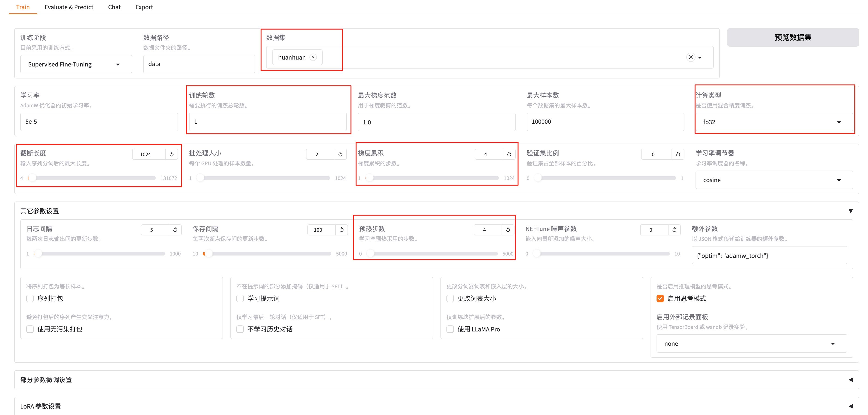Focus the 学习率 input field showing 5e-5
The width and height of the screenshot is (868, 415).
coord(99,122)
